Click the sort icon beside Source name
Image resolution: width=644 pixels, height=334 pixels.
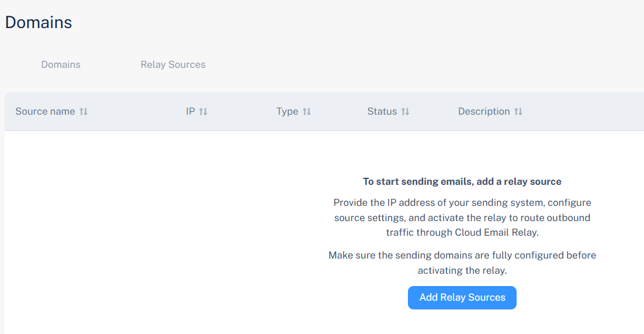click(84, 112)
